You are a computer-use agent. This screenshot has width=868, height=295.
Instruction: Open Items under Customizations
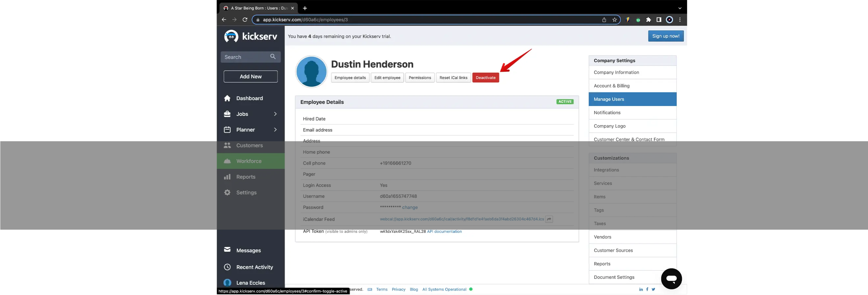click(x=633, y=197)
